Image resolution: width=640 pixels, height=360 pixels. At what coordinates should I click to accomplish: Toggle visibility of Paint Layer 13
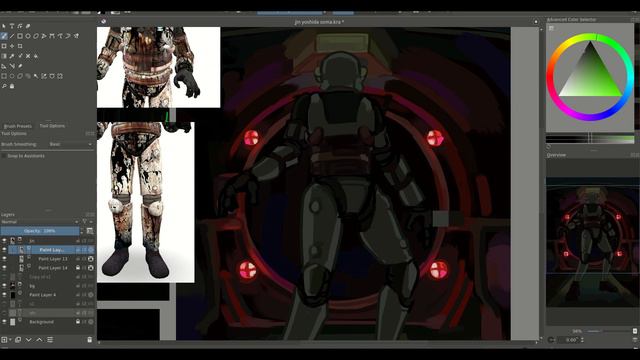tap(4, 259)
